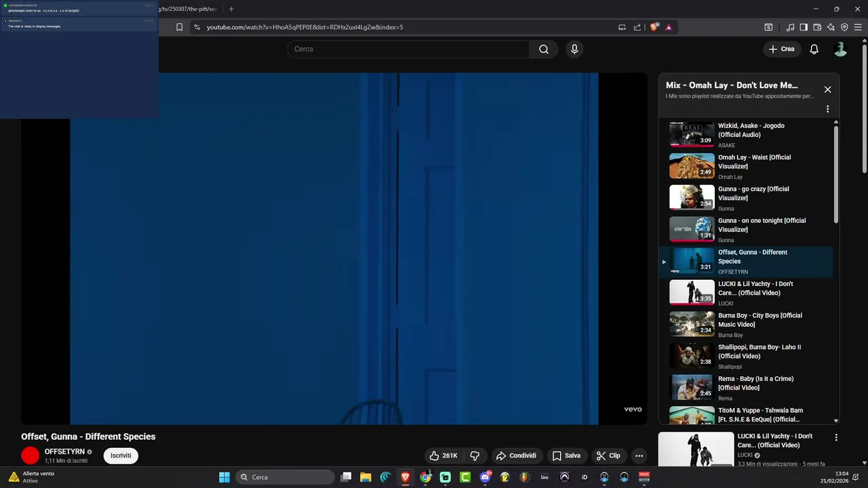
Task: Focus the YouTube Cerca search field
Action: coord(408,49)
